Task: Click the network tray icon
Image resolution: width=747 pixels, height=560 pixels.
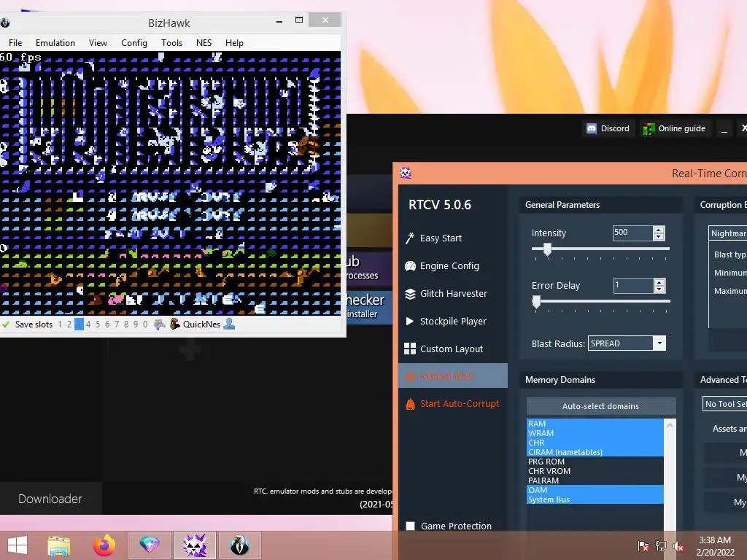Action: pyautogui.click(x=661, y=546)
